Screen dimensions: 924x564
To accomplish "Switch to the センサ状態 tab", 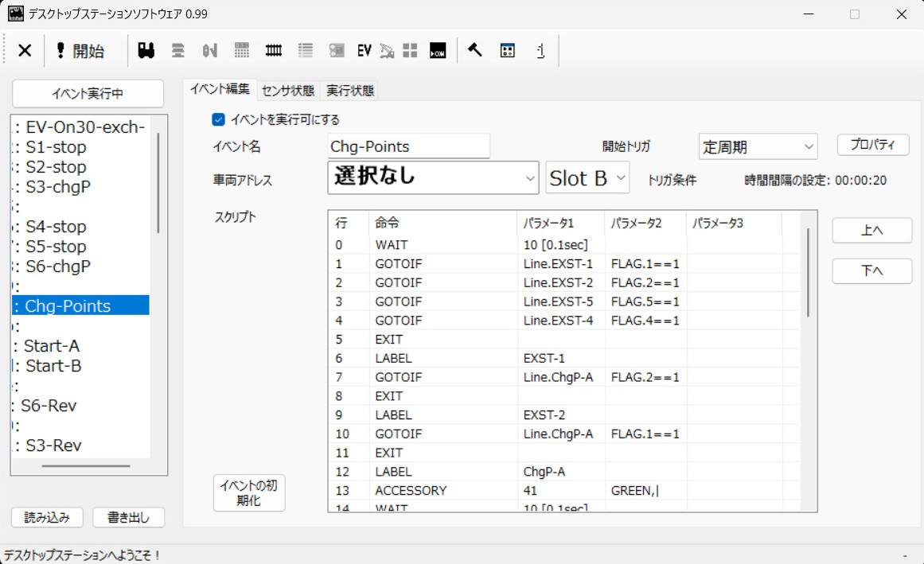I will [287, 91].
